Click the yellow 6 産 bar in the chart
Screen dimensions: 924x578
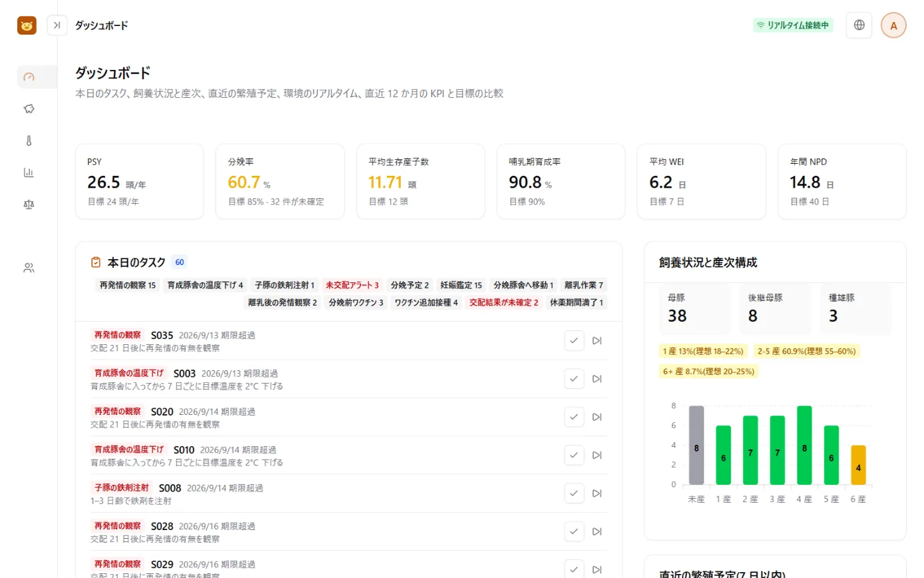pyautogui.click(x=859, y=465)
